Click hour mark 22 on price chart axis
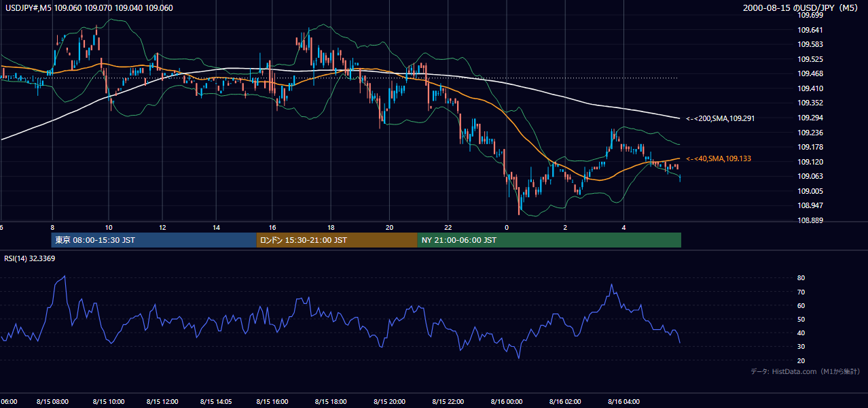868x408 pixels. click(x=448, y=226)
